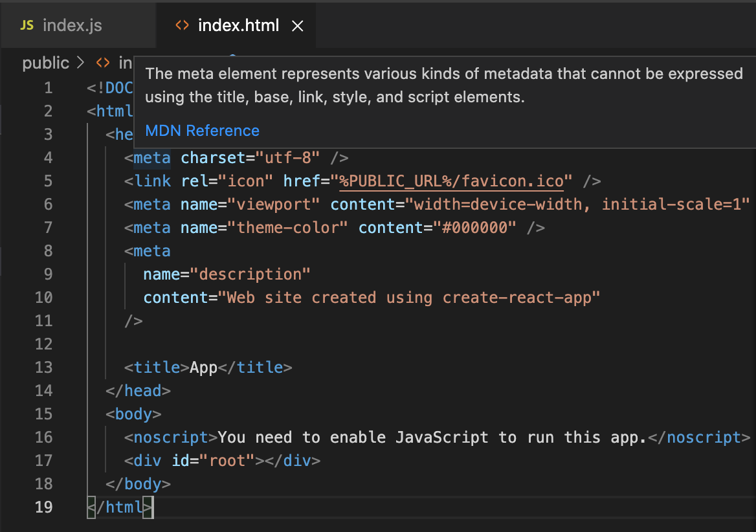756x532 pixels.
Task: Click the HTML file icon on index.html tab
Action: coord(182,25)
